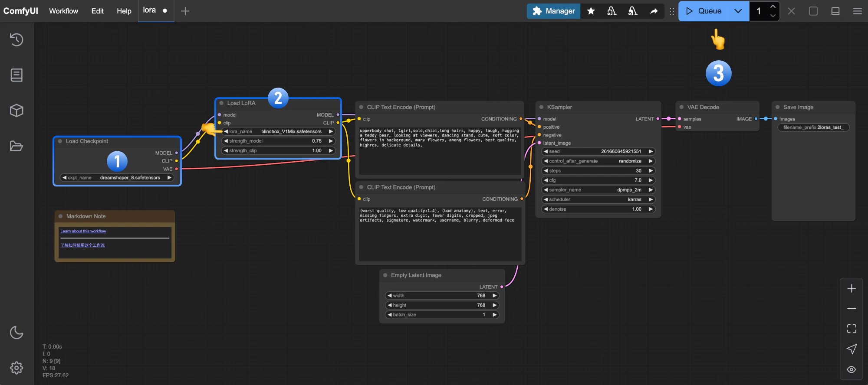Open the Workflow menu

point(63,11)
